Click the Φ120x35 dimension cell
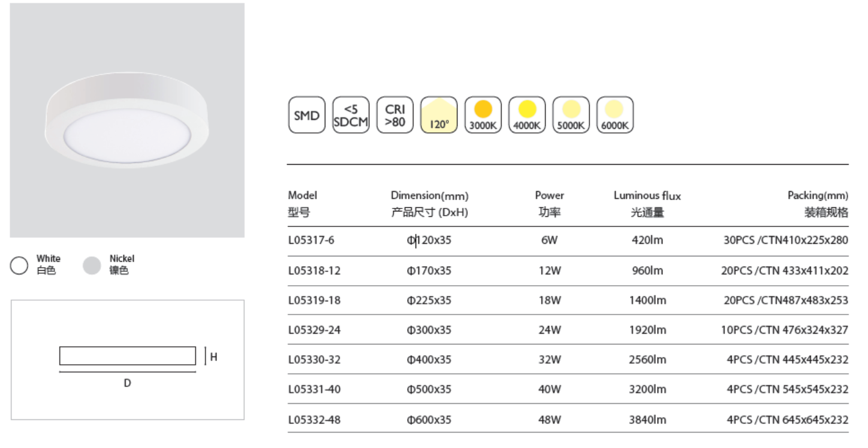Image resolution: width=868 pixels, height=448 pixels. [429, 241]
